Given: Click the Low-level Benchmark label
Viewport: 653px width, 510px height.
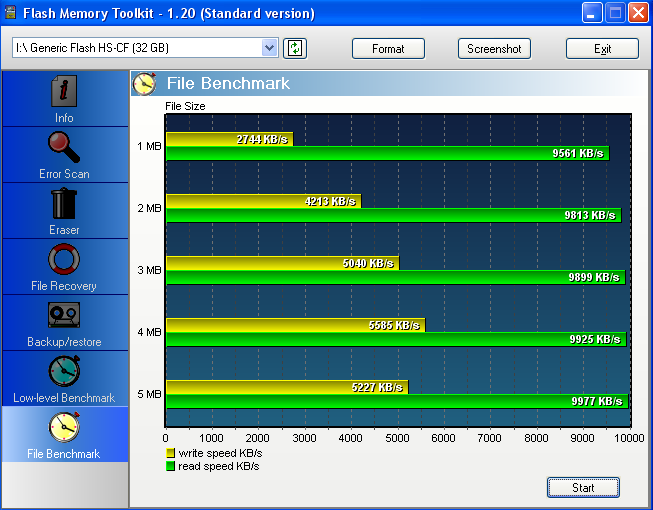Looking at the screenshot, I should pos(64,398).
